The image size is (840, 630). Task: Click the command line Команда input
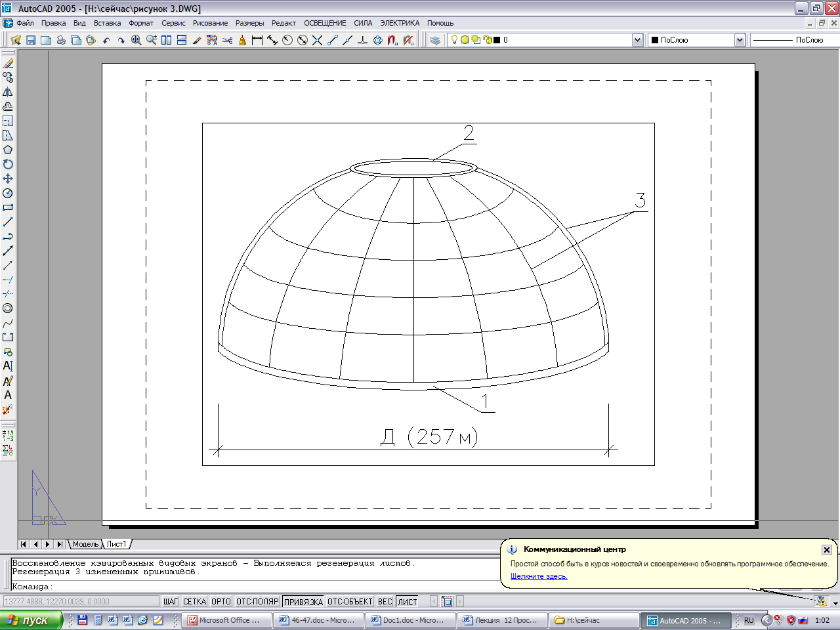(x=256, y=587)
